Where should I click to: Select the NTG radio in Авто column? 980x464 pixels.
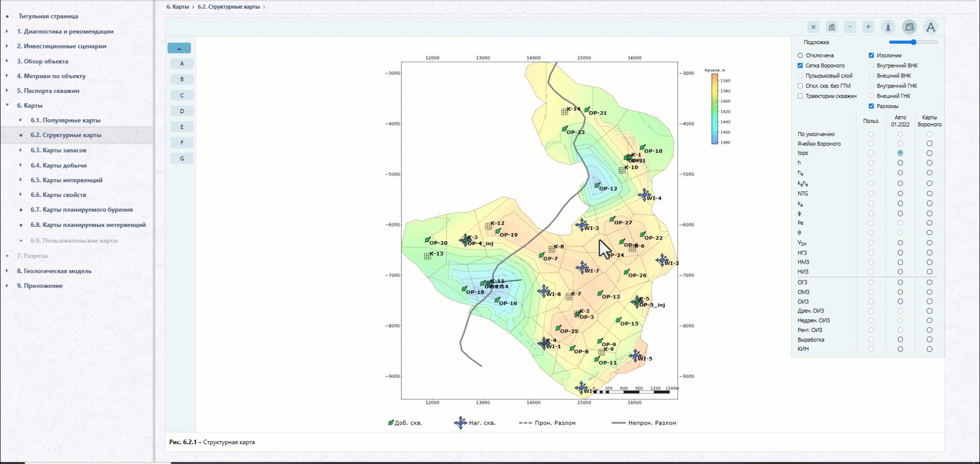click(x=900, y=193)
